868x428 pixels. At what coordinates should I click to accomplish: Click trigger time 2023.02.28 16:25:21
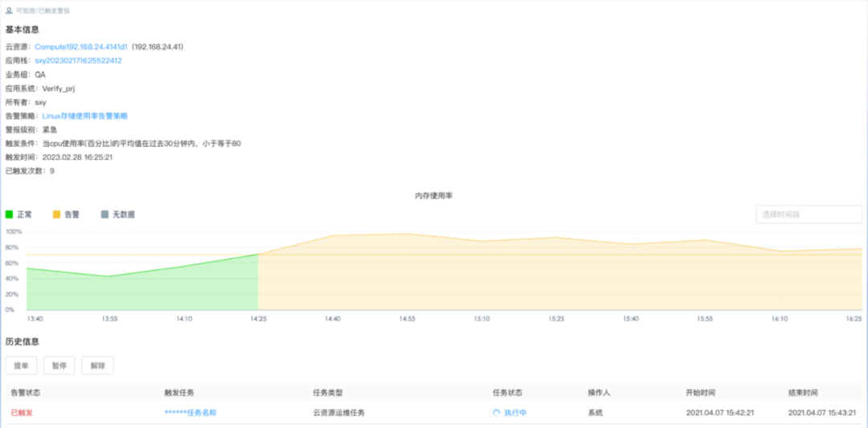[77, 157]
